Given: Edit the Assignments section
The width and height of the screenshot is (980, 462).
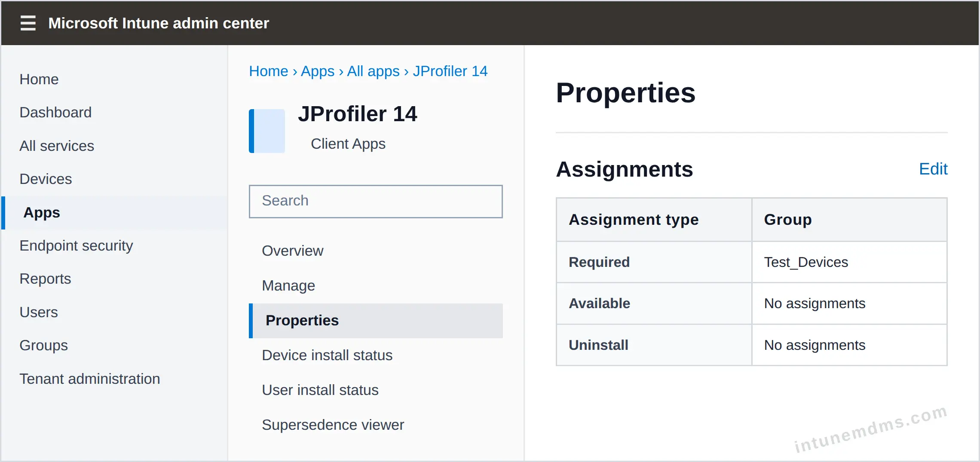Looking at the screenshot, I should 933,169.
